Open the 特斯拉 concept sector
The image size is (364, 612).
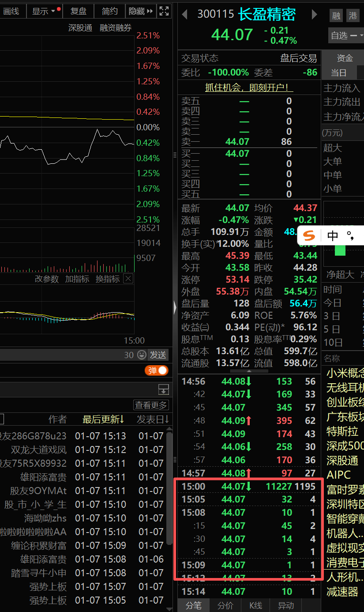click(x=342, y=431)
